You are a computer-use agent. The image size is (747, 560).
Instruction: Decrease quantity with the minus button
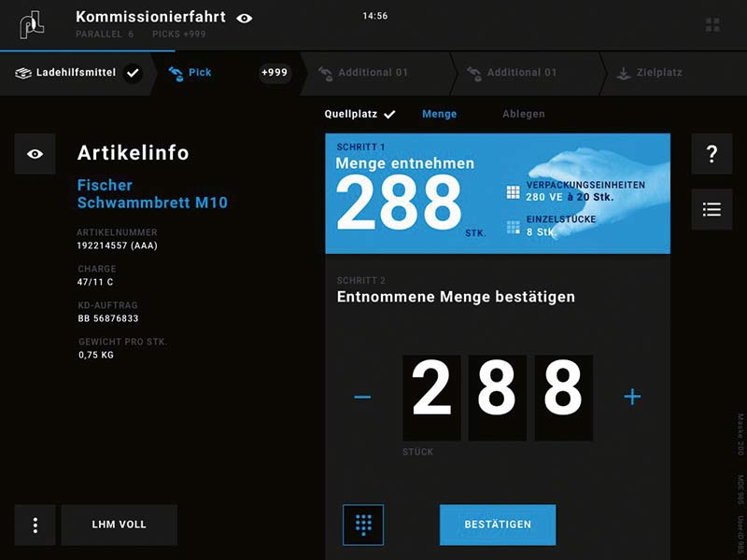click(362, 397)
